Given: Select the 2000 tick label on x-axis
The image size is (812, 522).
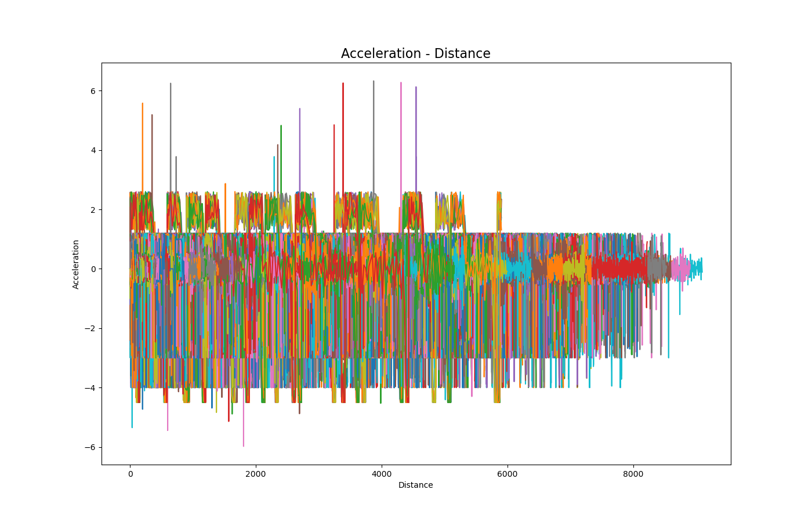Looking at the screenshot, I should (x=256, y=473).
